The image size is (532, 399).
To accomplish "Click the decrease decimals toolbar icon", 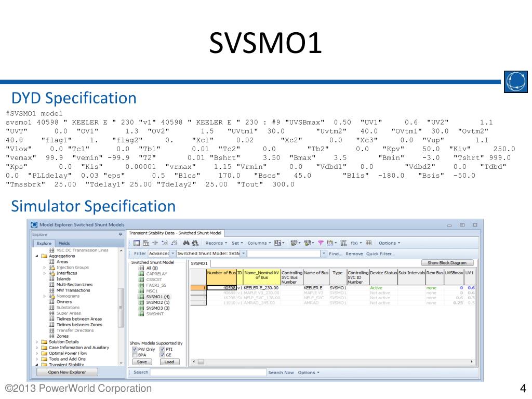I will 175,243.
